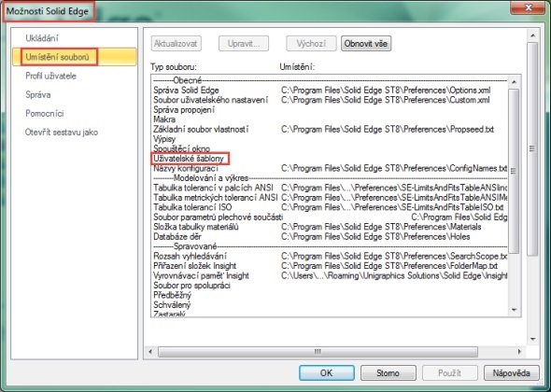Click the Options.xml location path
This screenshot has width=551, height=392.
click(x=386, y=91)
